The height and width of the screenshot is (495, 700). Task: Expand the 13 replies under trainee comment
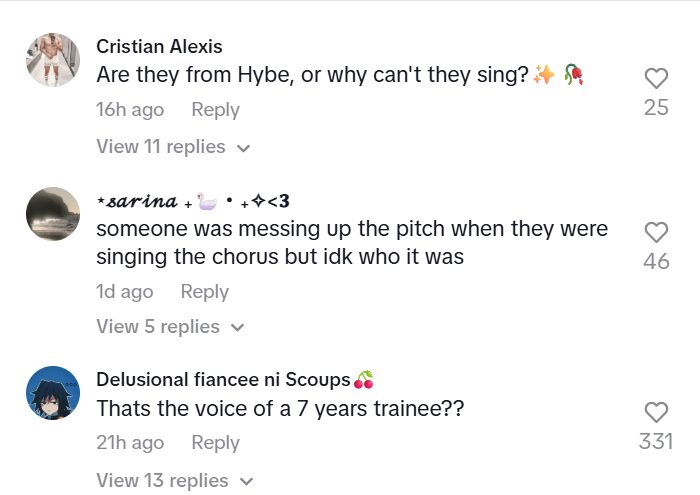pos(172,481)
